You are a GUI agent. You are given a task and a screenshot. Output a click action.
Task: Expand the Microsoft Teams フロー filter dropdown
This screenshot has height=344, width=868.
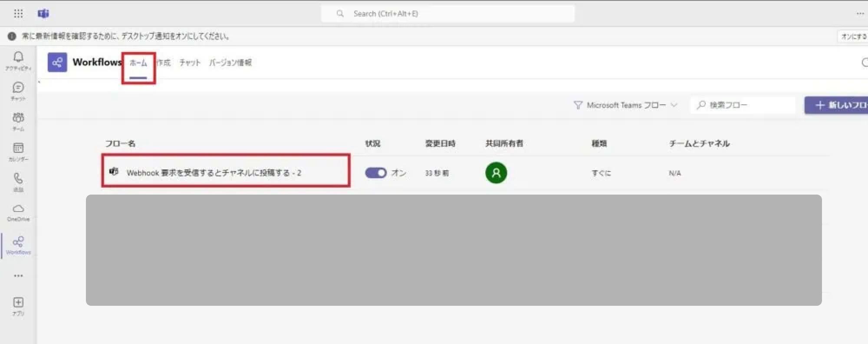(625, 105)
